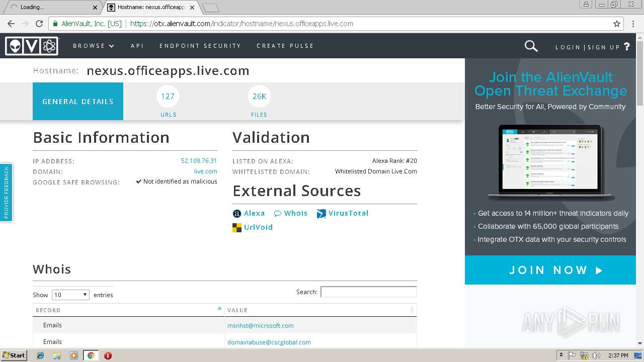Open the API menu item
Viewport: 644px width, 362px height.
[137, 46]
